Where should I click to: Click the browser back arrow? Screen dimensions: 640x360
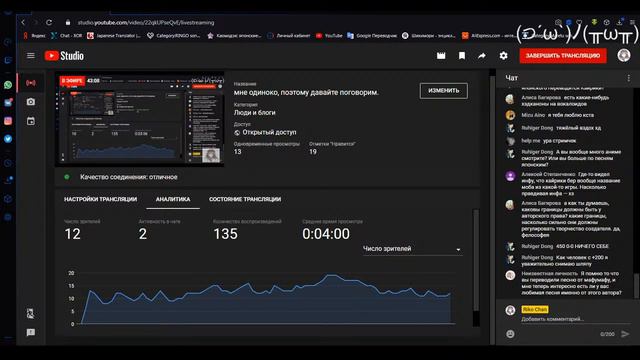(23, 22)
